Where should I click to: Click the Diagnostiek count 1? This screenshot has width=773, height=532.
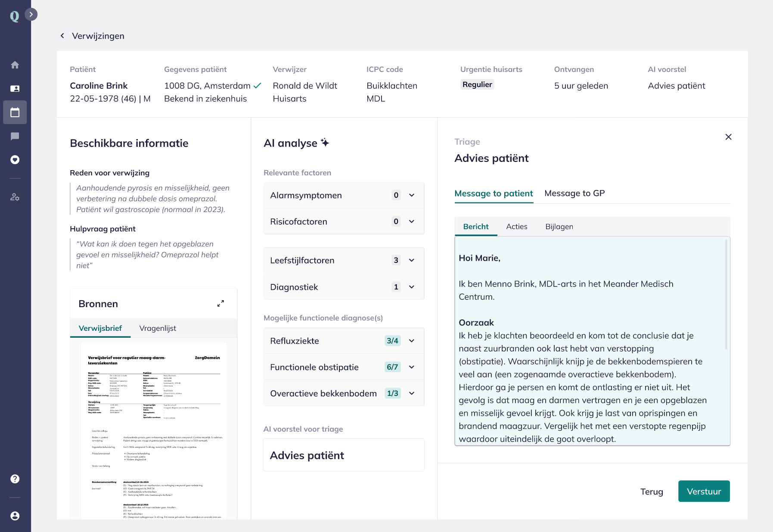tap(396, 287)
